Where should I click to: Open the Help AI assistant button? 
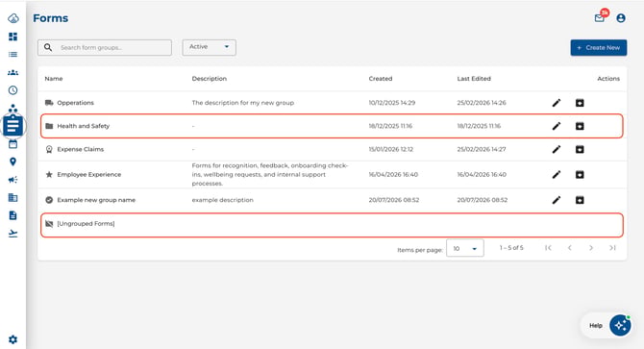tap(620, 325)
